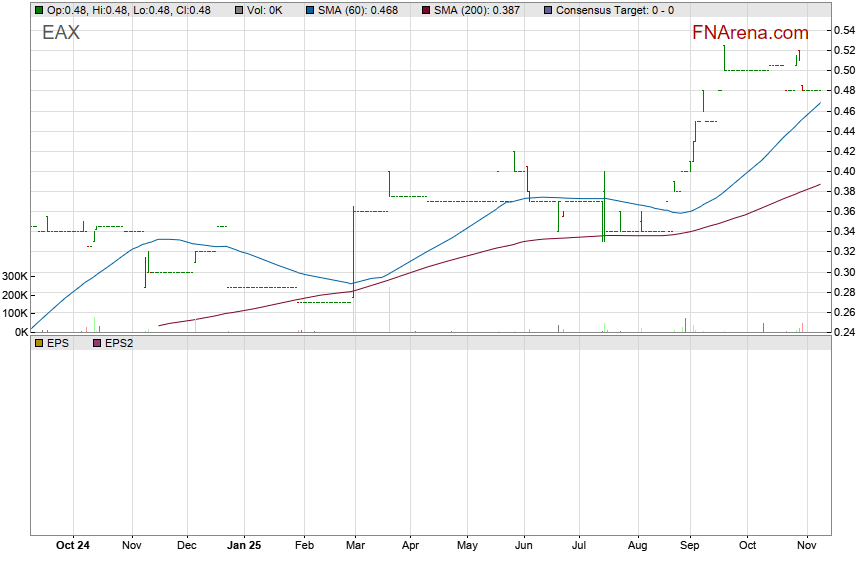Select the SMA (60): 0.468 legend text

click(360, 10)
